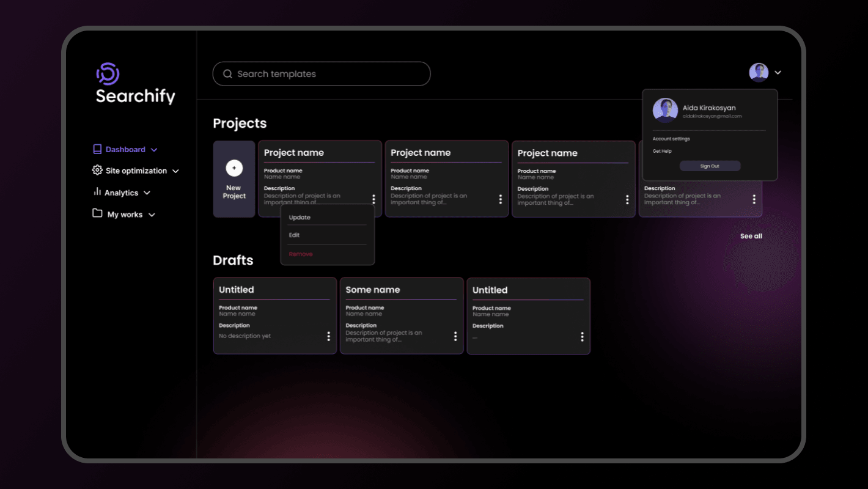Click aidakirakosyan@mail.com email text
Viewport: 868px width, 489px height.
(x=712, y=116)
